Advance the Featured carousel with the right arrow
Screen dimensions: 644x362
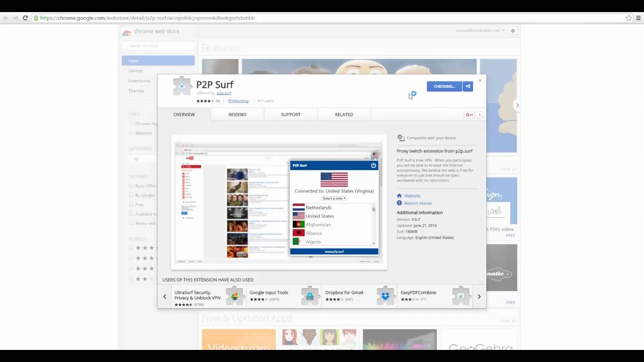click(x=517, y=105)
